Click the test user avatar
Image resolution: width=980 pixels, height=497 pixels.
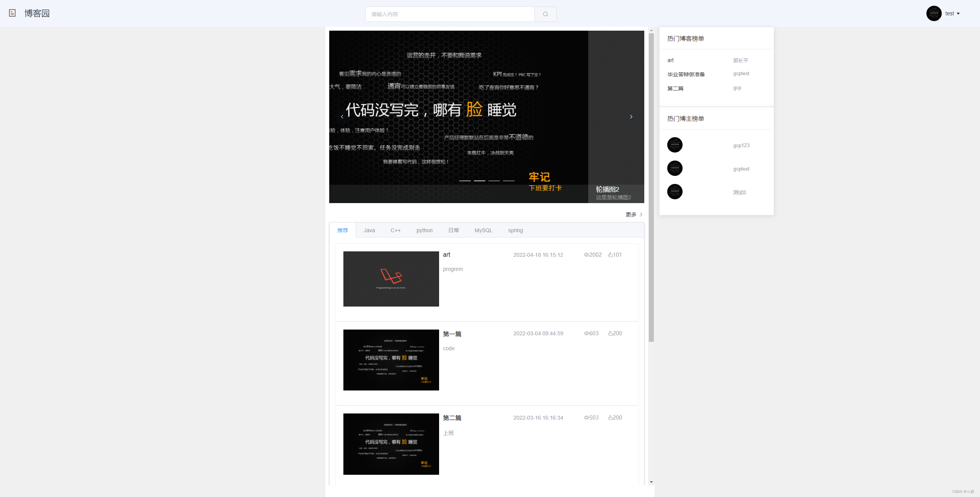point(934,13)
